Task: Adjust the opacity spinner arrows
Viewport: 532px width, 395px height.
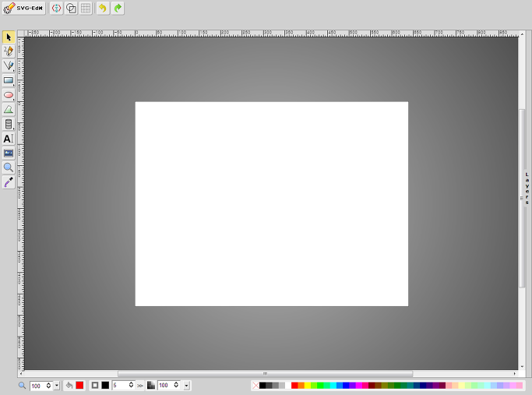Action: pyautogui.click(x=176, y=385)
